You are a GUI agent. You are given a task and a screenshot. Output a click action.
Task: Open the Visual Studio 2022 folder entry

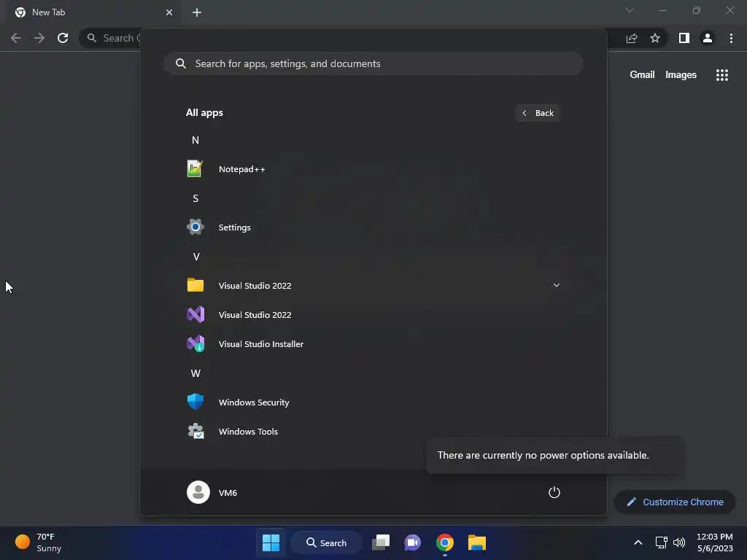373,285
